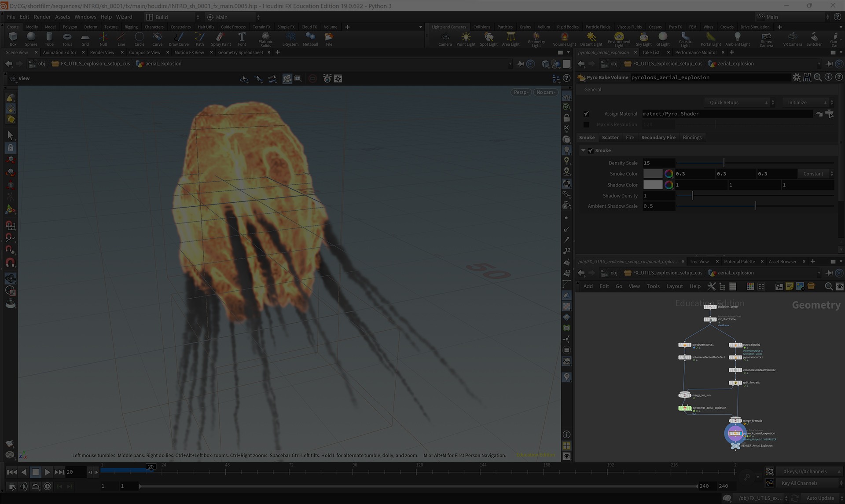The width and height of the screenshot is (845, 504).
Task: Add a Volume Light from the shelf
Action: tap(564, 39)
